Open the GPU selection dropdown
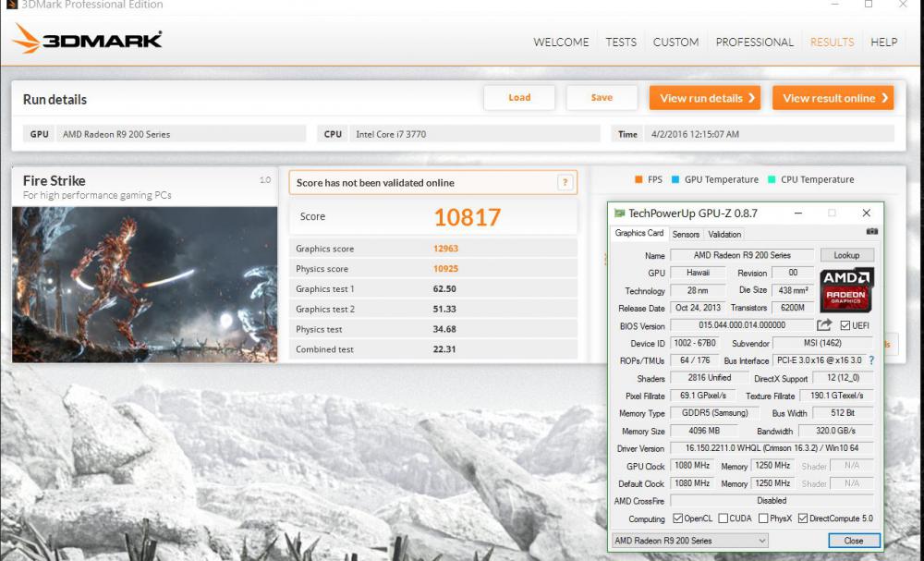Screen dimensions: 924x561 coord(689,541)
